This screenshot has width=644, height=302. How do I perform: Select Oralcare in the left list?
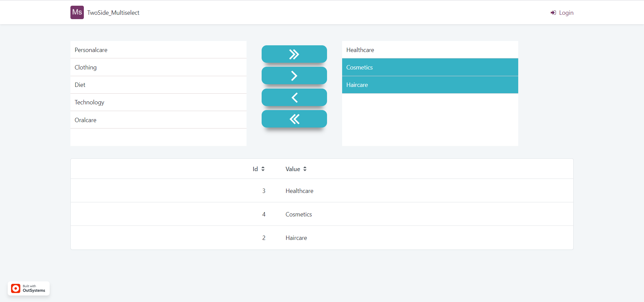point(158,120)
